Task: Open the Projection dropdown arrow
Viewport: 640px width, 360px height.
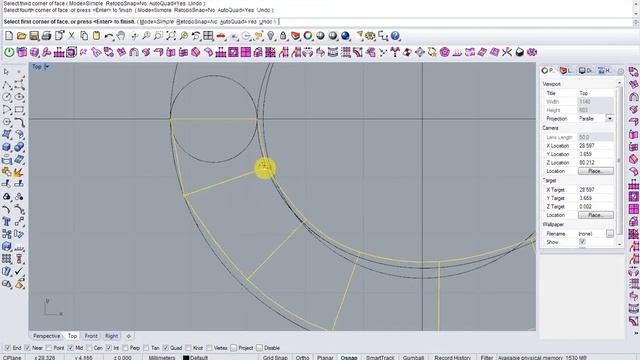Action: tap(609, 118)
